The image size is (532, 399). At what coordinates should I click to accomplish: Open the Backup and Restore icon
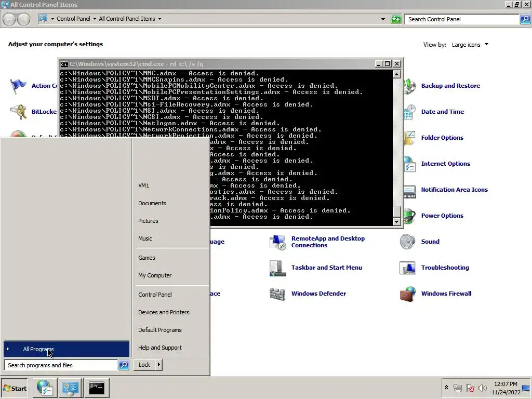(x=410, y=86)
